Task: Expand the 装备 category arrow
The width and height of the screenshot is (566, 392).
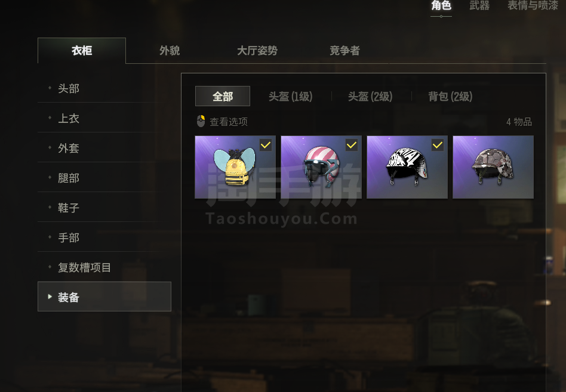Action: 50,297
